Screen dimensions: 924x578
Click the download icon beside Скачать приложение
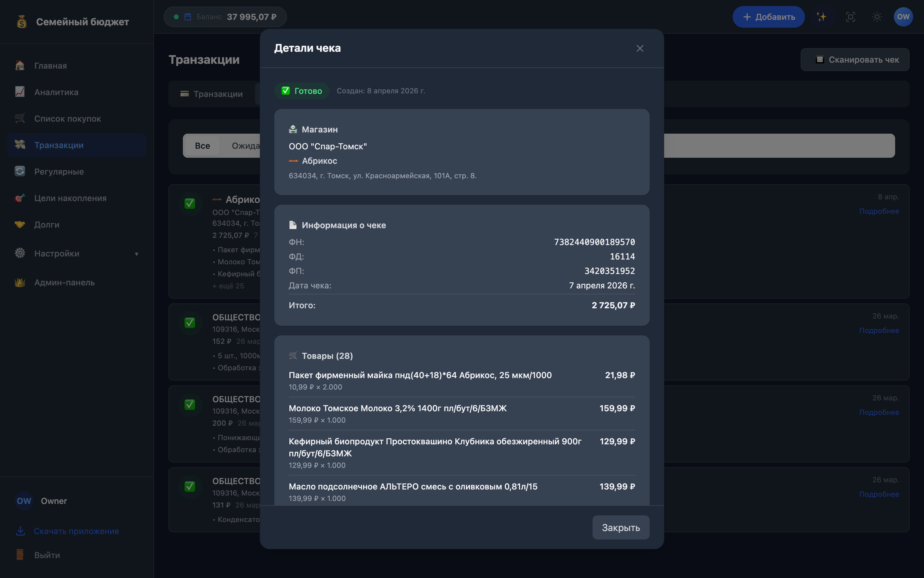(x=21, y=531)
